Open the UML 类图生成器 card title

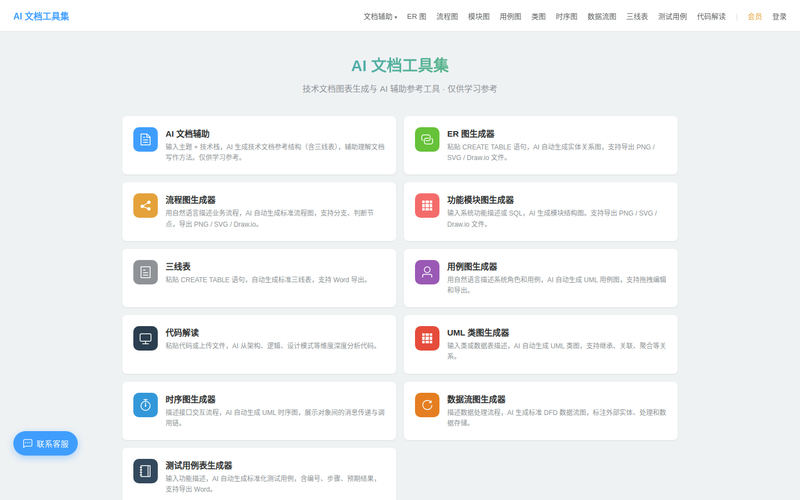click(x=478, y=333)
